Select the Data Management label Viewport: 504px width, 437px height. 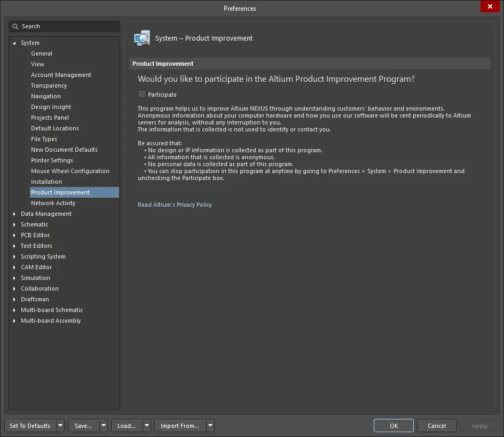[x=46, y=214]
